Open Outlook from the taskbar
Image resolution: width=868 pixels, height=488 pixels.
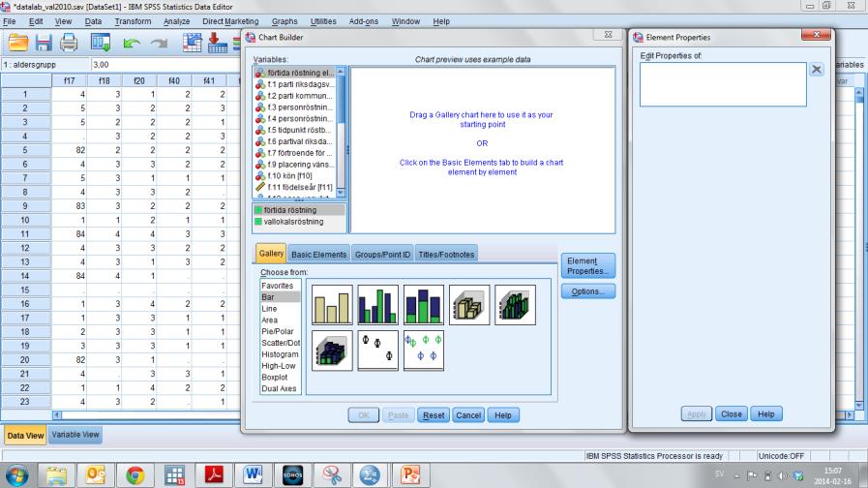point(96,475)
